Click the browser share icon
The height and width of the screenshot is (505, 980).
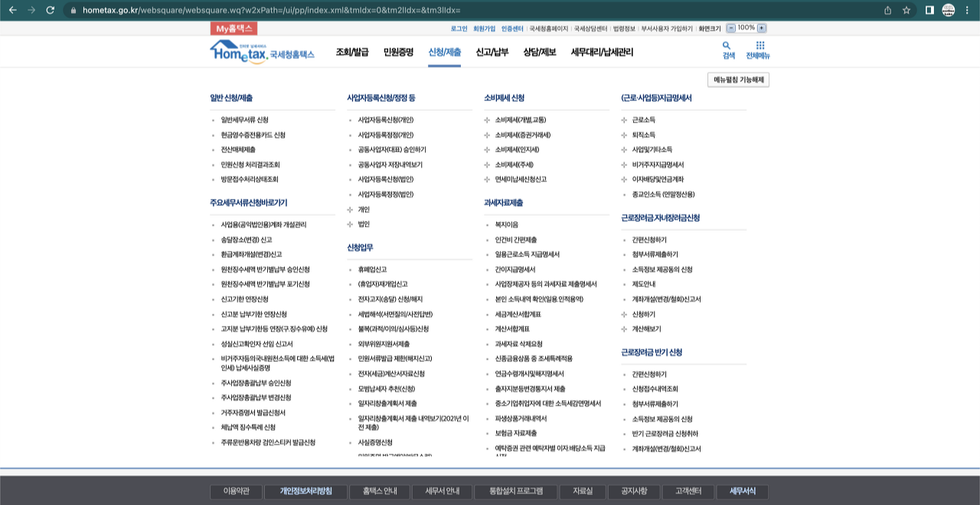pyautogui.click(x=888, y=11)
